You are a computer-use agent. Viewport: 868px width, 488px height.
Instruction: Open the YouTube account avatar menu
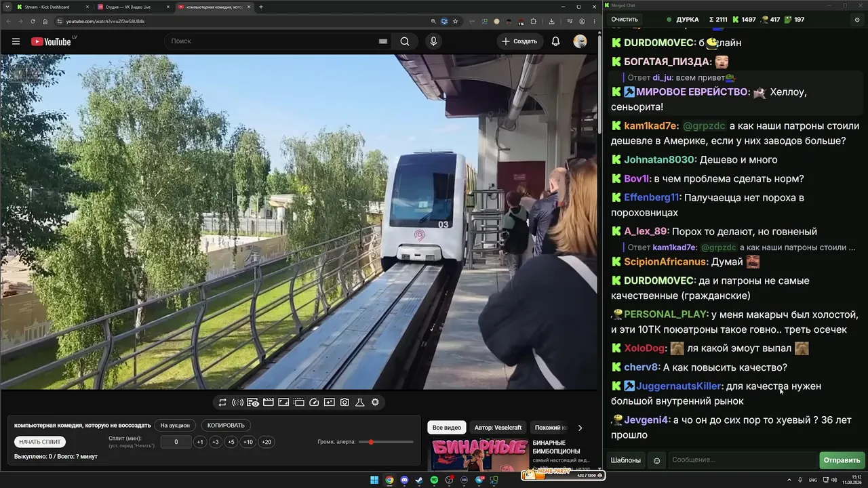[580, 41]
